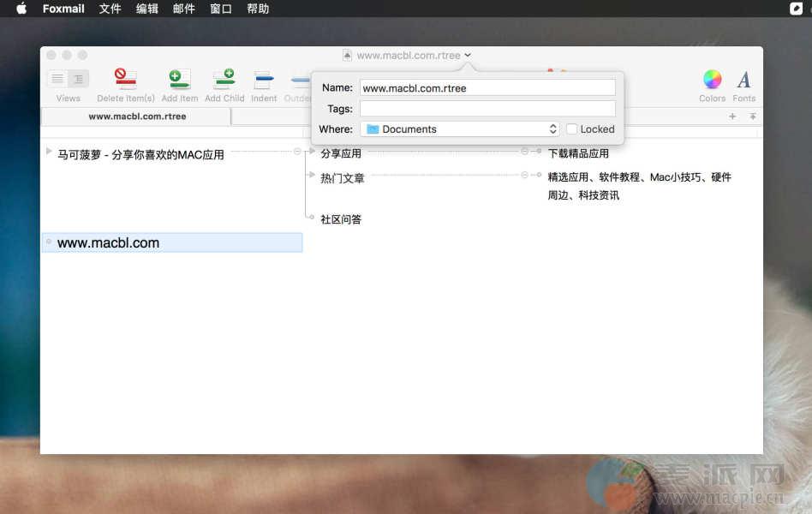Open the 编辑 menu in menu bar

(147, 9)
